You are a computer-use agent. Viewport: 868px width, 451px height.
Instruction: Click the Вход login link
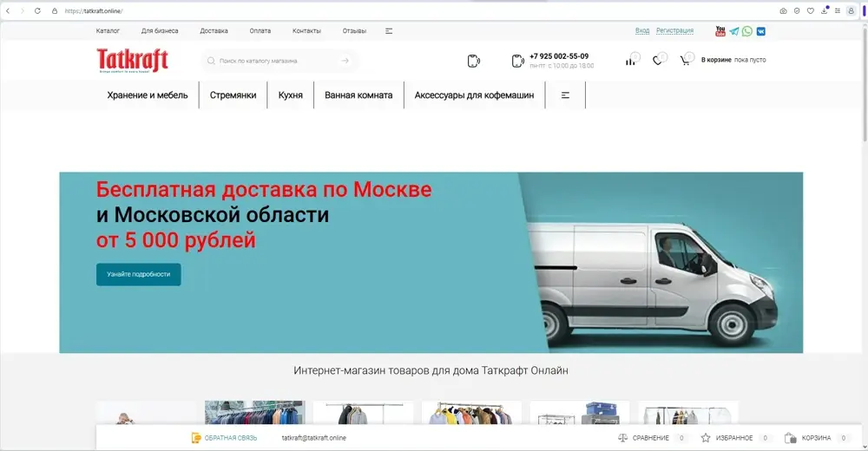tap(642, 31)
